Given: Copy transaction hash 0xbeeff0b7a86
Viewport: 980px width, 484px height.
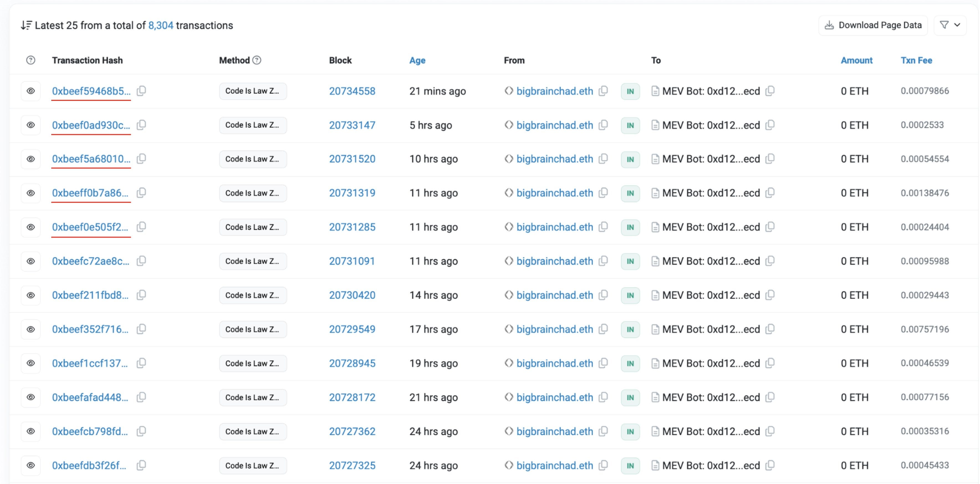Looking at the screenshot, I should 141,193.
